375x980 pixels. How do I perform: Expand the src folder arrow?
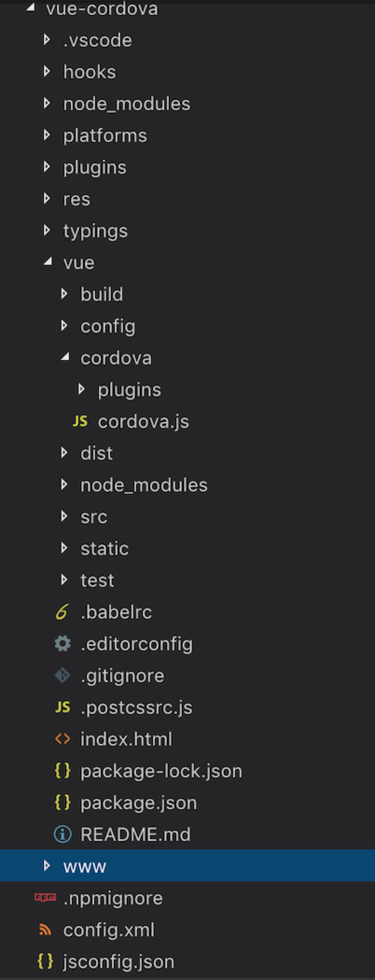[64, 517]
